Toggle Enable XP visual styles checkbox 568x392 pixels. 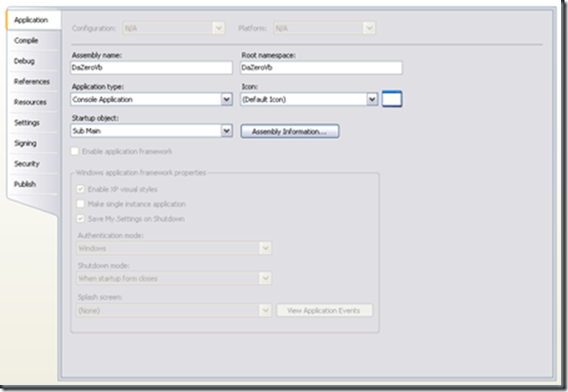tap(81, 190)
